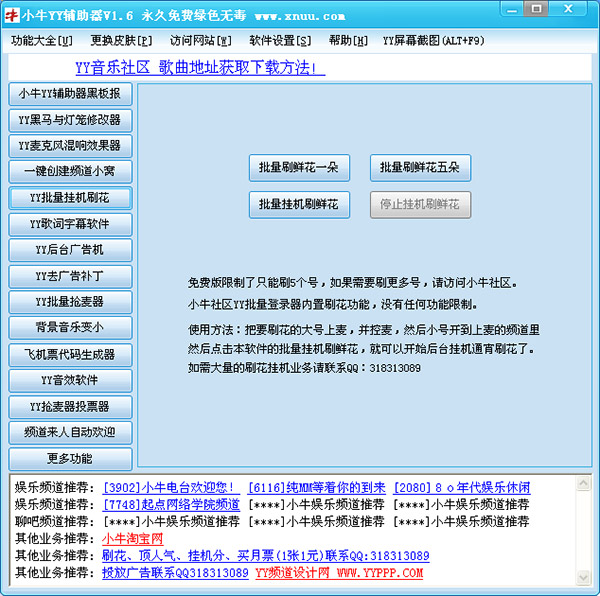Select YY批量挂机刷花 sidebar button
This screenshot has width=600, height=596.
click(x=70, y=198)
